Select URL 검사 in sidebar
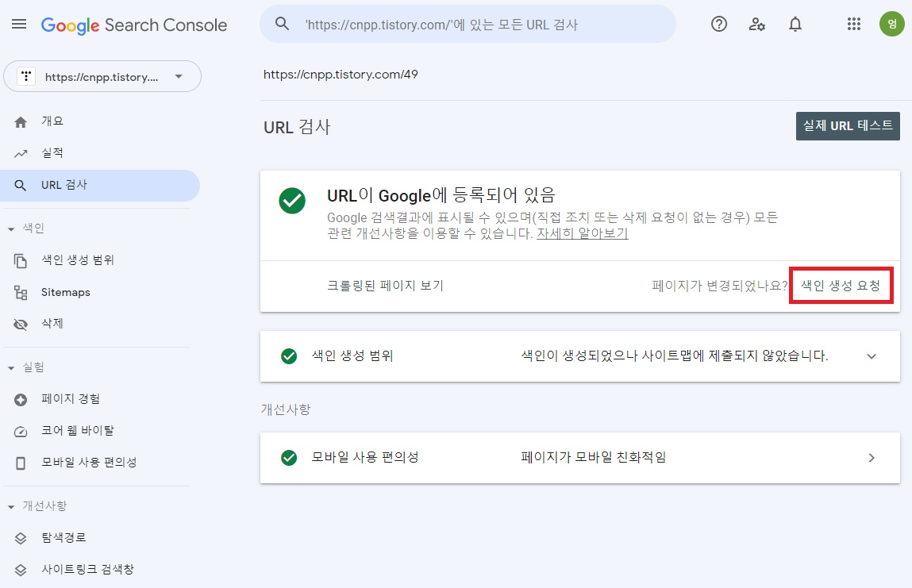 100,185
